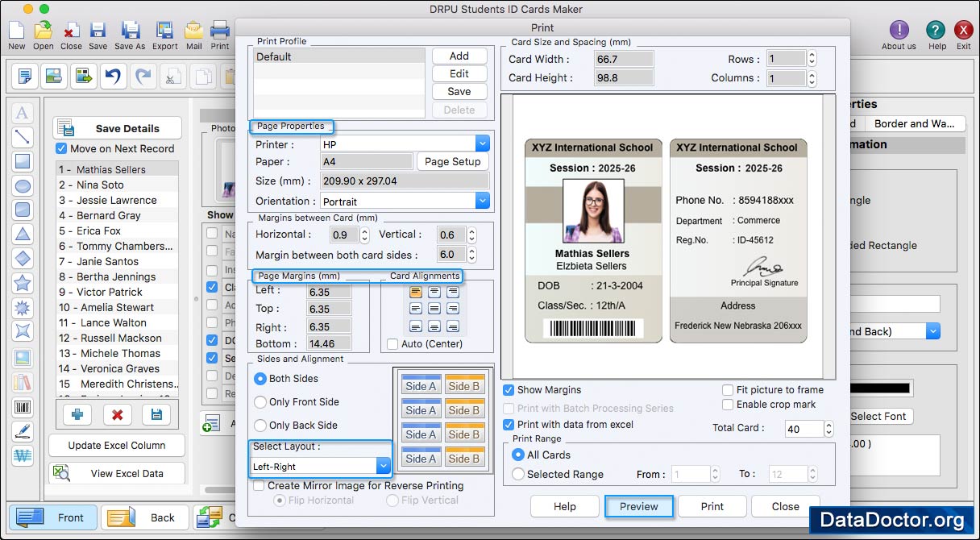Image resolution: width=980 pixels, height=540 pixels.
Task: Enable Create Mirror Image for Reverse Printing
Action: (x=259, y=486)
